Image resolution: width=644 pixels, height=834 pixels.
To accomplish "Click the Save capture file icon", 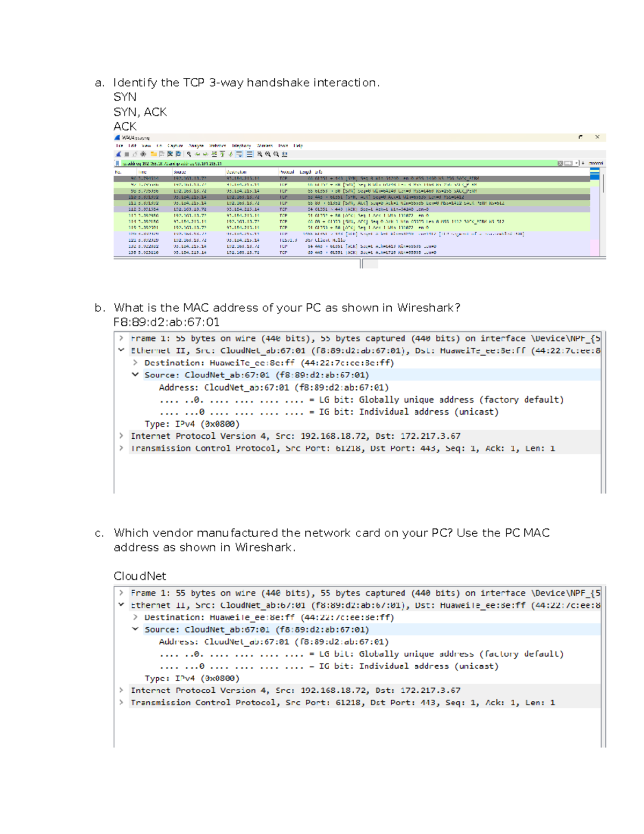I will (162, 154).
